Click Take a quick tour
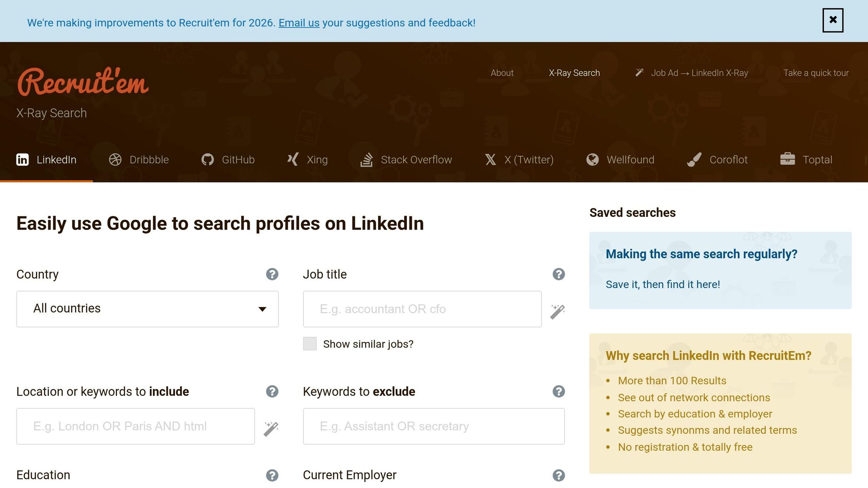The width and height of the screenshot is (868, 488). (816, 73)
